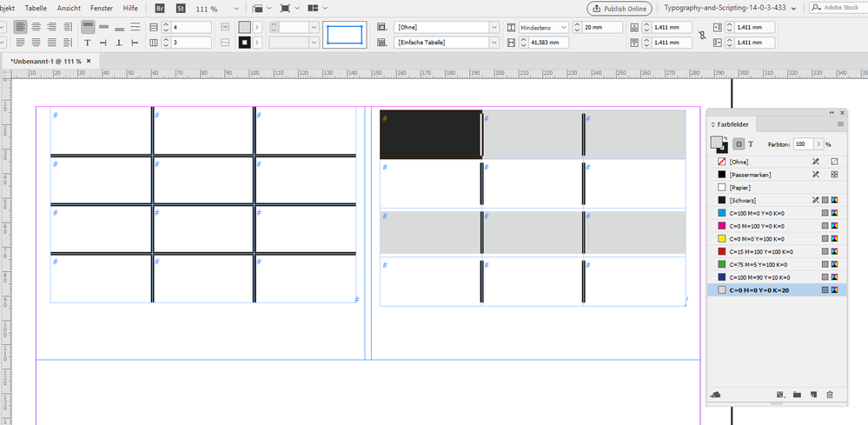Screen dimensions: 868x425
Task: Click the gray fill color swatch in toolbar
Action: click(245, 27)
